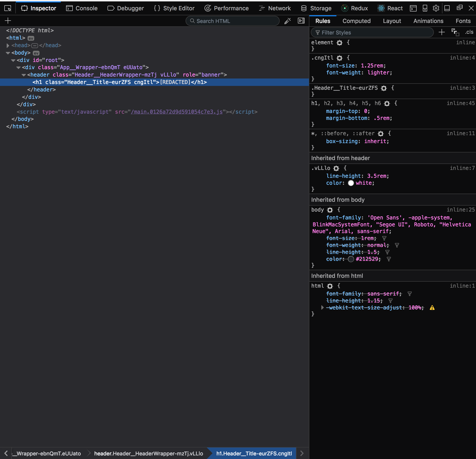Toggle overridden filter on line-height in html rule
The image size is (476, 459).
[391, 301]
